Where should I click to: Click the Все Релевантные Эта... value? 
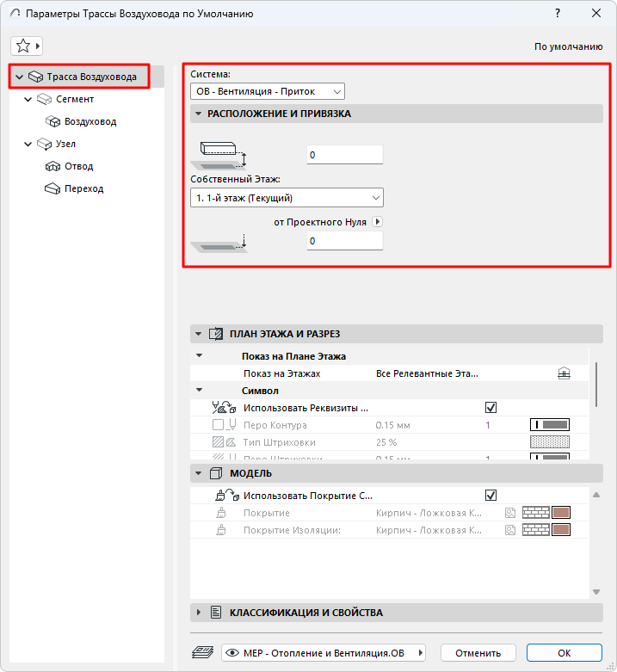[x=427, y=373]
